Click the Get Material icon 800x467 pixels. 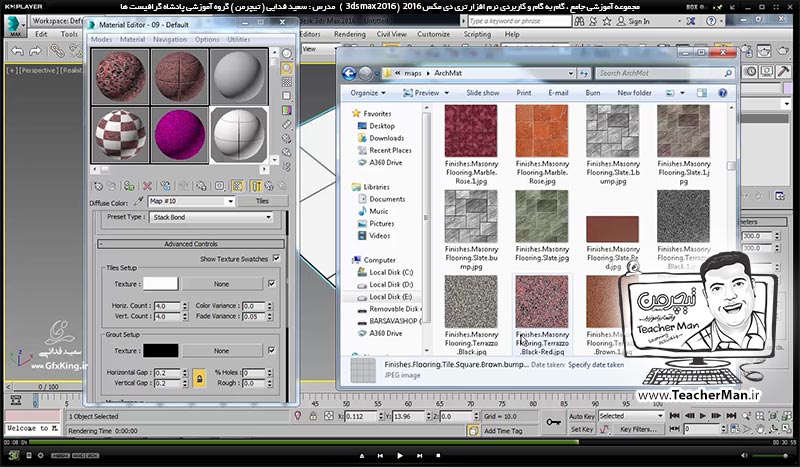point(97,186)
